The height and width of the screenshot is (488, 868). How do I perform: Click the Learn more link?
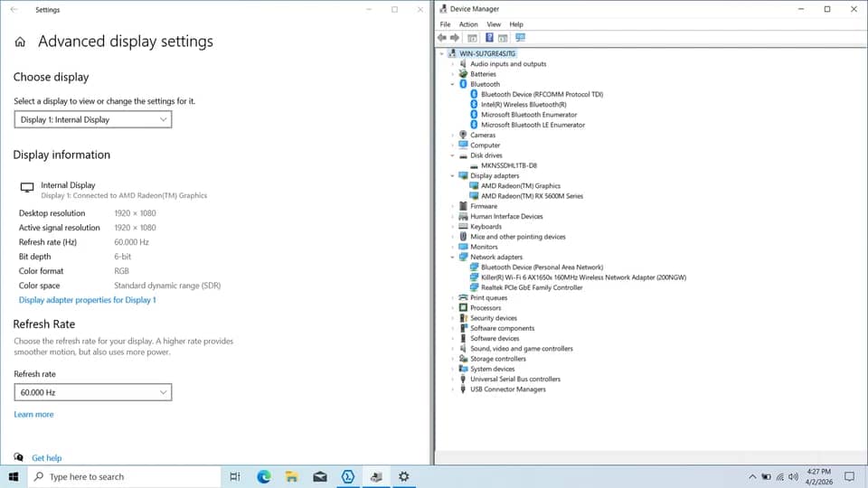(x=33, y=415)
